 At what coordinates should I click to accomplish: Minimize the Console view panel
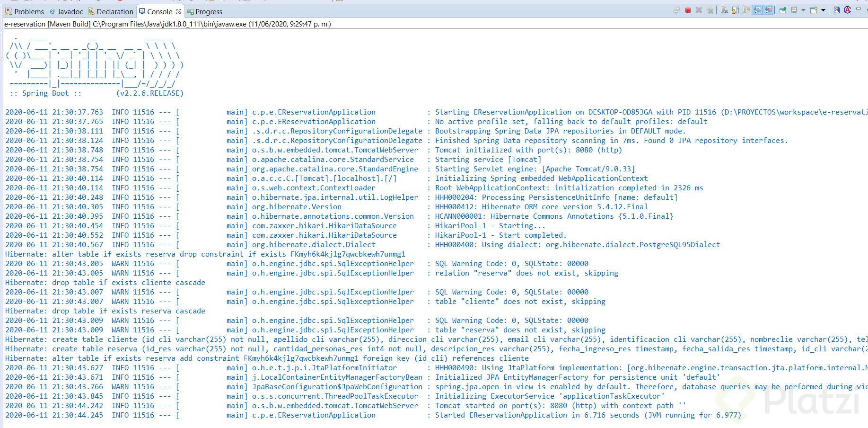[x=859, y=9]
